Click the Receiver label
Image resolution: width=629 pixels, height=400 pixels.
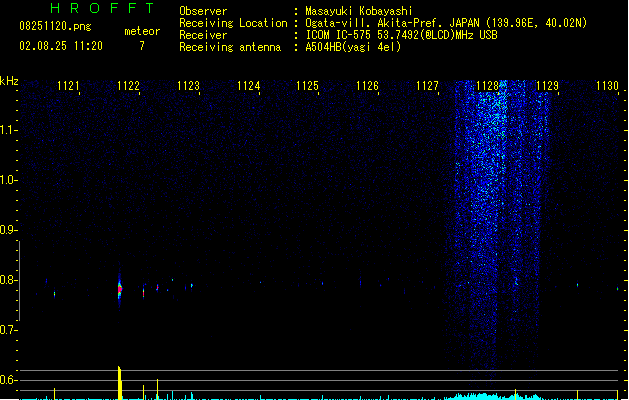tap(203, 35)
